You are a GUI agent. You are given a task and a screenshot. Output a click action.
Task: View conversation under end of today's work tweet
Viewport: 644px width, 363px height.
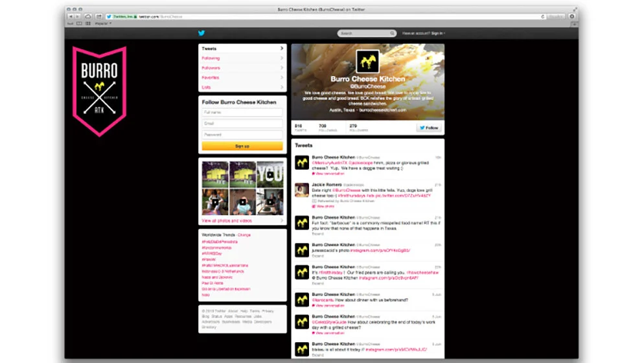click(328, 333)
